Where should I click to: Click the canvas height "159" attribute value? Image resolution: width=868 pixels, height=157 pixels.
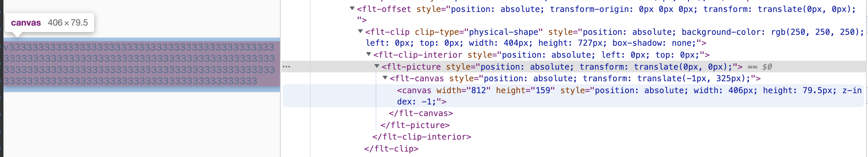(542, 90)
